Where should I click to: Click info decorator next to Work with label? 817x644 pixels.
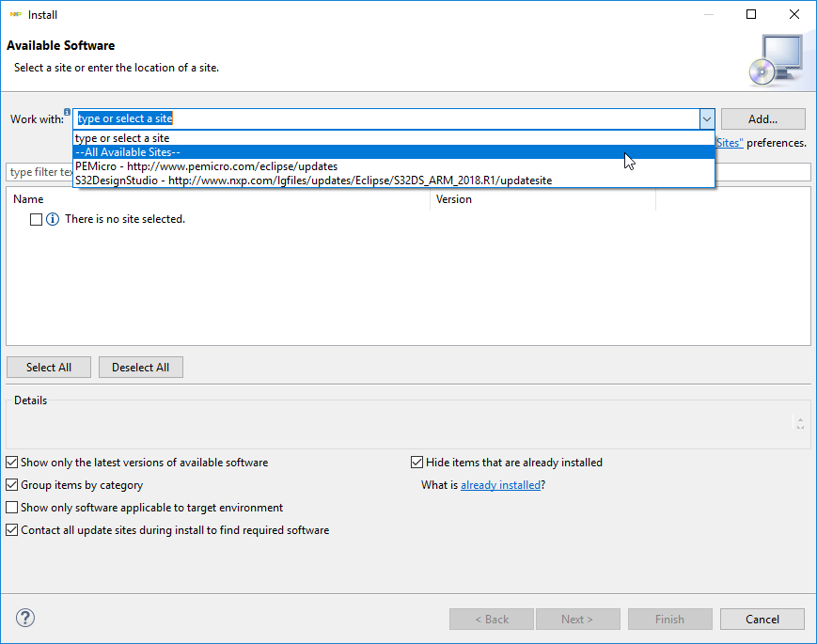[x=68, y=113]
